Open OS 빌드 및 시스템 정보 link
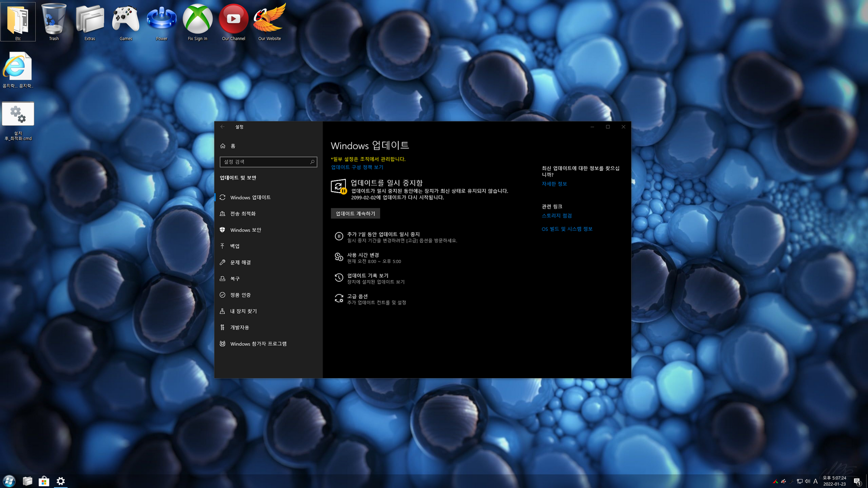 (x=567, y=229)
